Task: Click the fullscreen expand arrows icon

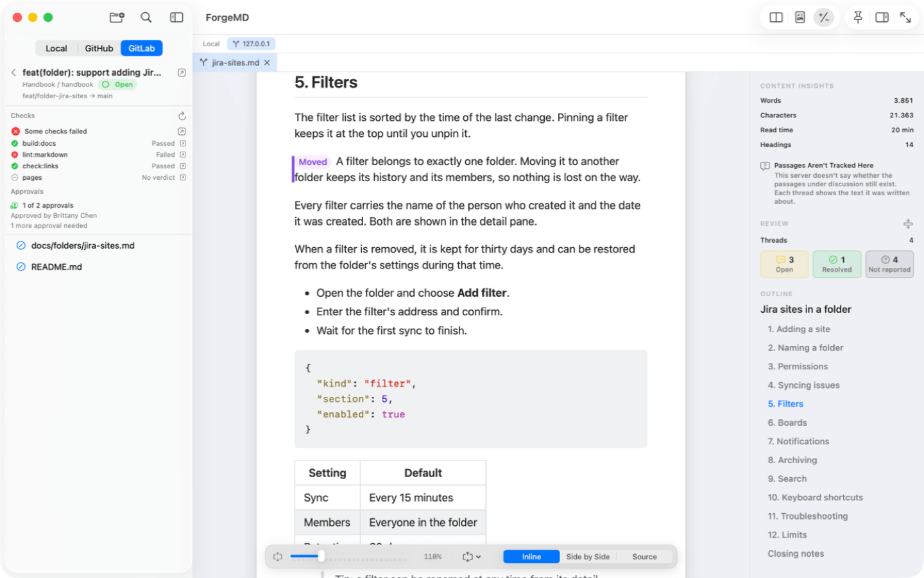Action: click(905, 17)
